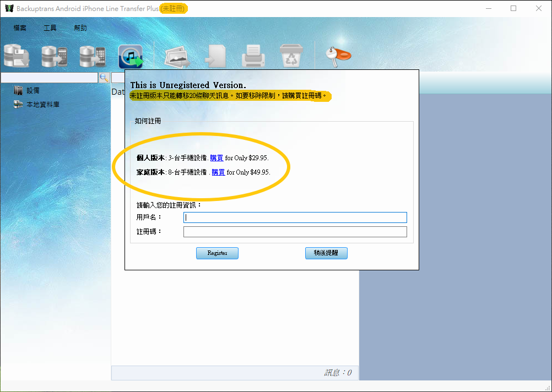Click the iTunes backup import icon
This screenshot has width=552, height=392.
coord(131,56)
